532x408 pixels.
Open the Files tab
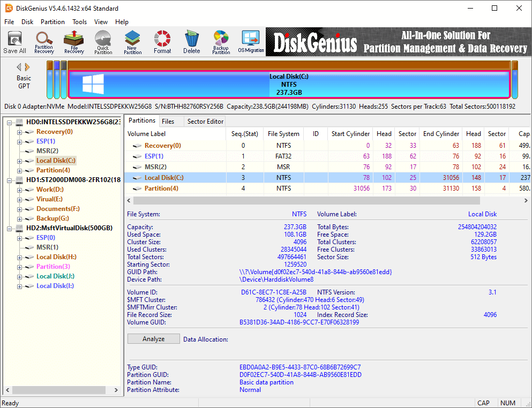coord(168,122)
